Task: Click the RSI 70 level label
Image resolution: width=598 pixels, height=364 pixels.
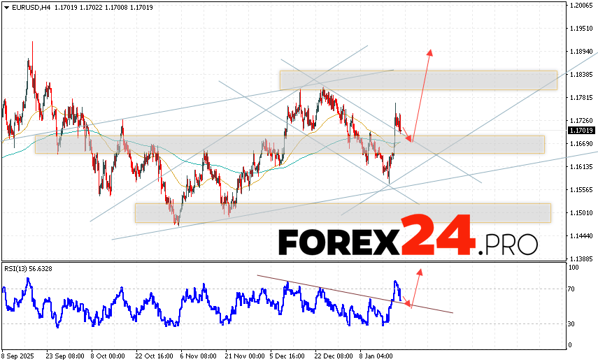Action: [571, 289]
